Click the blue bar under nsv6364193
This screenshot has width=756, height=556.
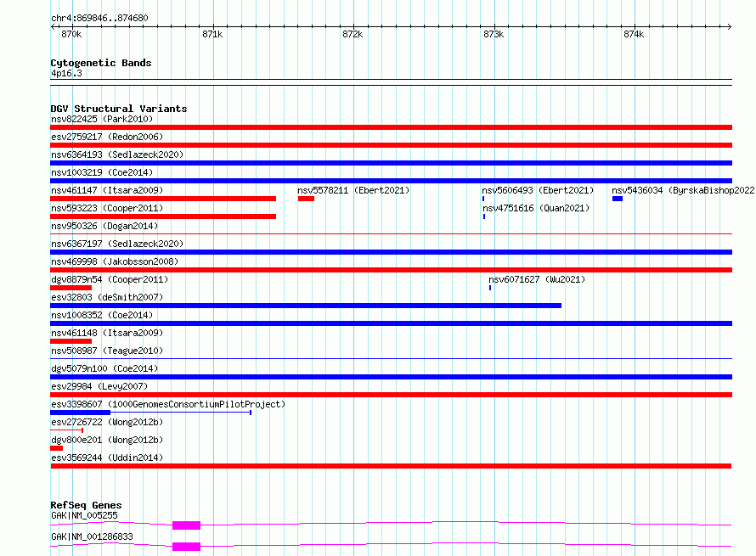pyautogui.click(x=391, y=163)
